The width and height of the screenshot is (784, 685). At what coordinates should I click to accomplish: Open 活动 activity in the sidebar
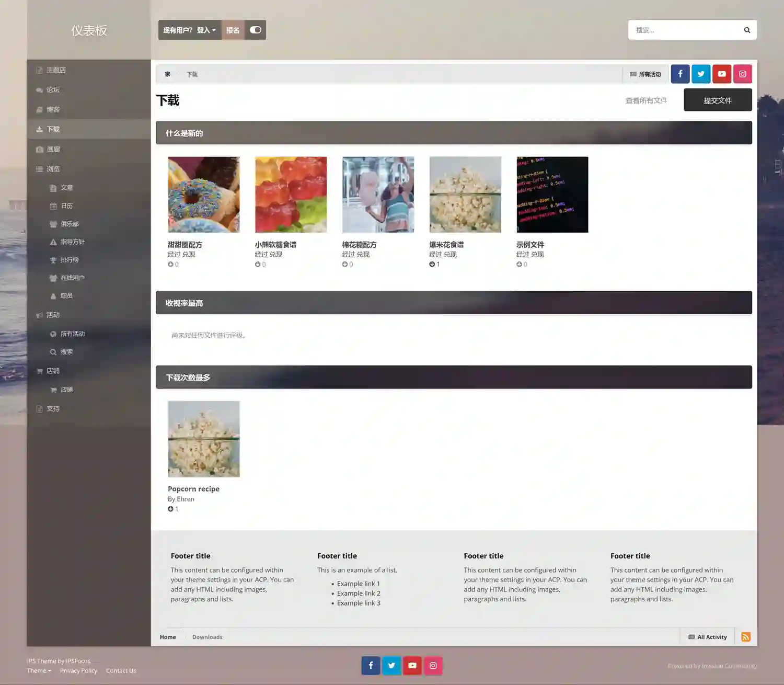click(x=89, y=315)
